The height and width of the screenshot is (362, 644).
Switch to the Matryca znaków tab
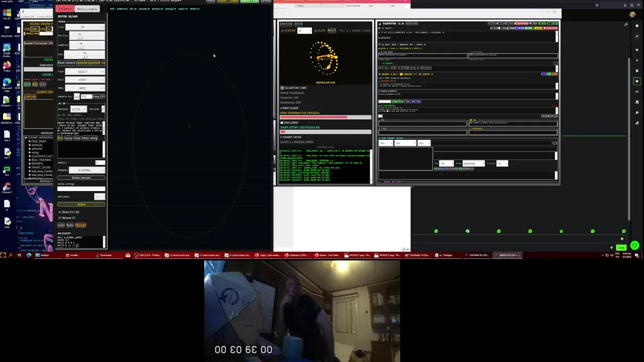[x=87, y=9]
